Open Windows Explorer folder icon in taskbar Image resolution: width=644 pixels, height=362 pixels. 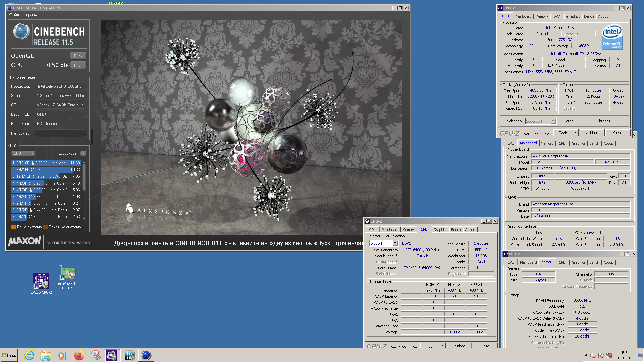click(46, 355)
